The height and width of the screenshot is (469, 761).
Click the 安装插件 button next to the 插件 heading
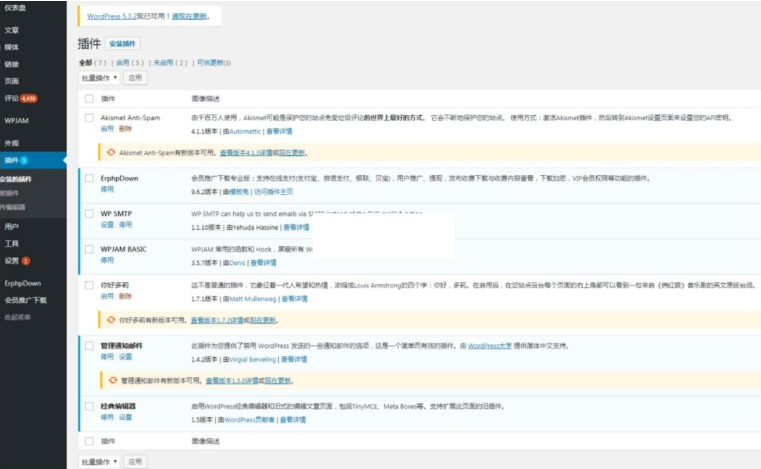122,44
